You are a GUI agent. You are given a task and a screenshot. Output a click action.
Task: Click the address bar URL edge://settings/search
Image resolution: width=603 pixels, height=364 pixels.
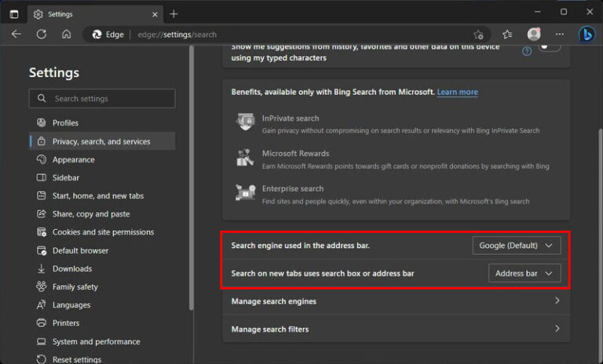point(177,35)
